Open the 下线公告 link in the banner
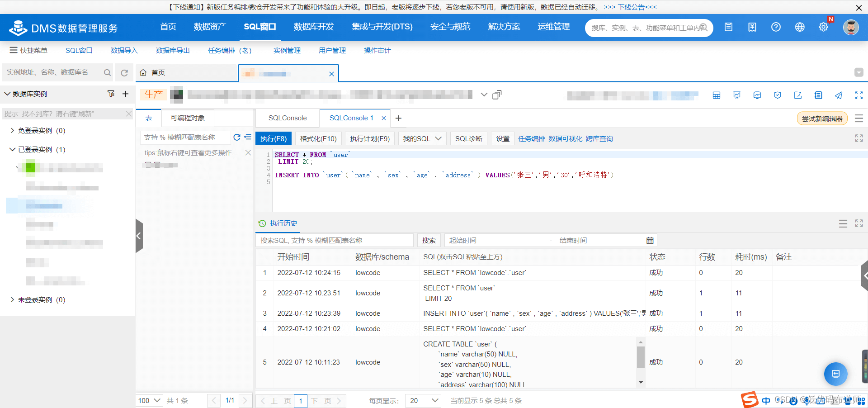Screen dimensions: 868x408 point(630,7)
